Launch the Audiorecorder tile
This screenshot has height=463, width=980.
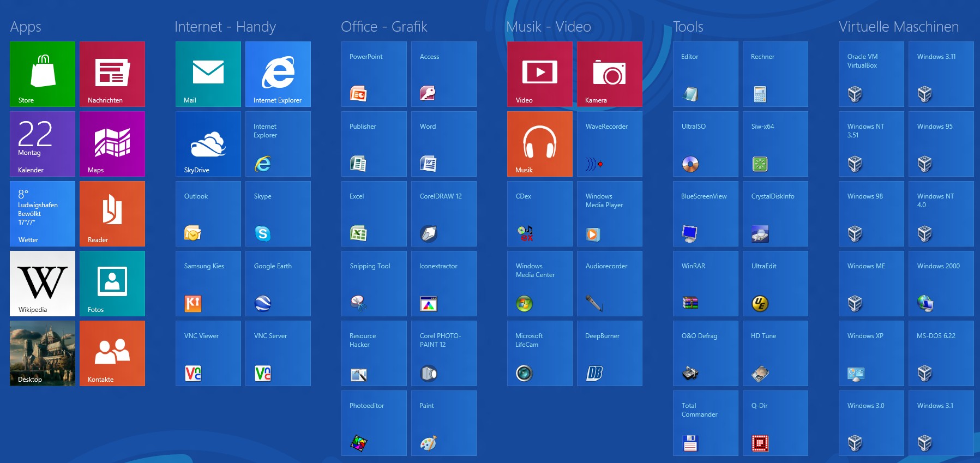click(610, 284)
